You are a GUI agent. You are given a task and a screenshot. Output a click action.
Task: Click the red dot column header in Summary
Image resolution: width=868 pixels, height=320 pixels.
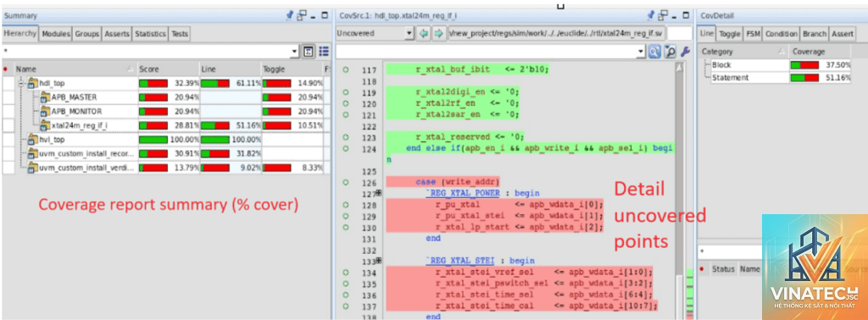[6, 69]
